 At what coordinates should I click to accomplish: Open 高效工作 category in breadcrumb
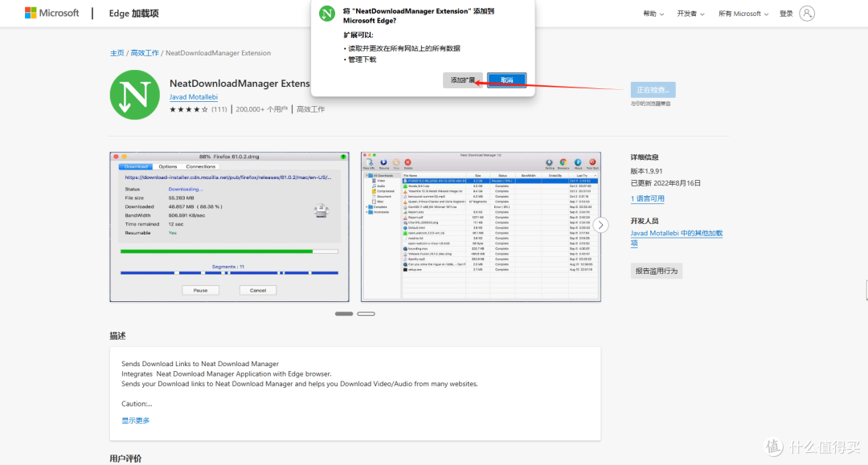pyautogui.click(x=145, y=53)
